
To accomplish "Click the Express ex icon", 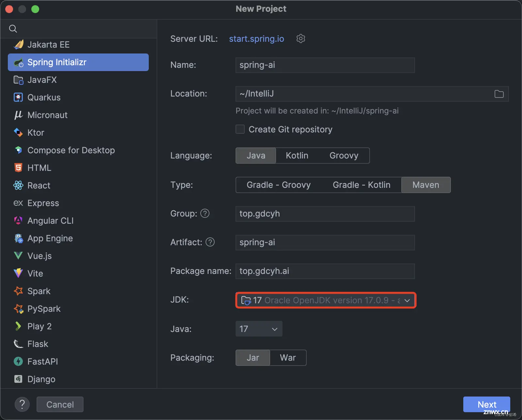I will click(18, 203).
